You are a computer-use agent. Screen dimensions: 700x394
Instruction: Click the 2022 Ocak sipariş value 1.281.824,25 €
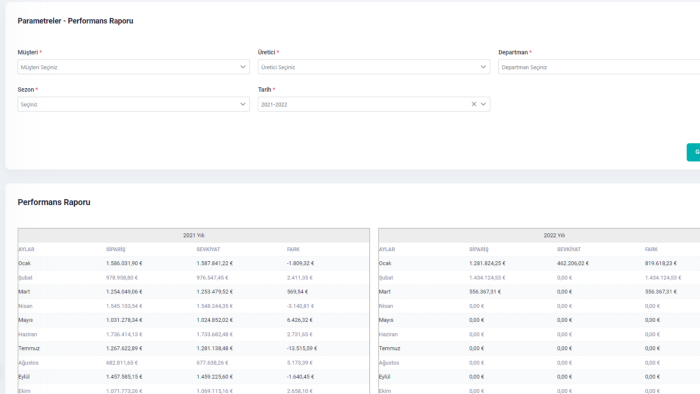[x=487, y=263]
